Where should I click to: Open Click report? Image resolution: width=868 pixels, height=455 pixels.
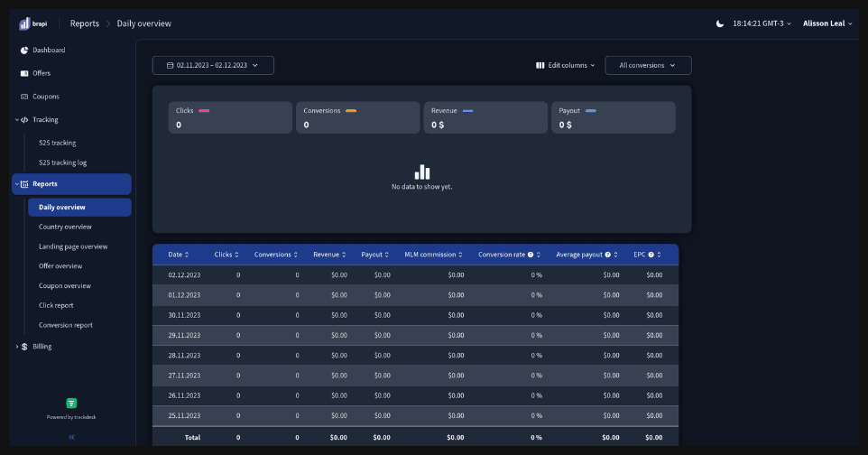56,305
